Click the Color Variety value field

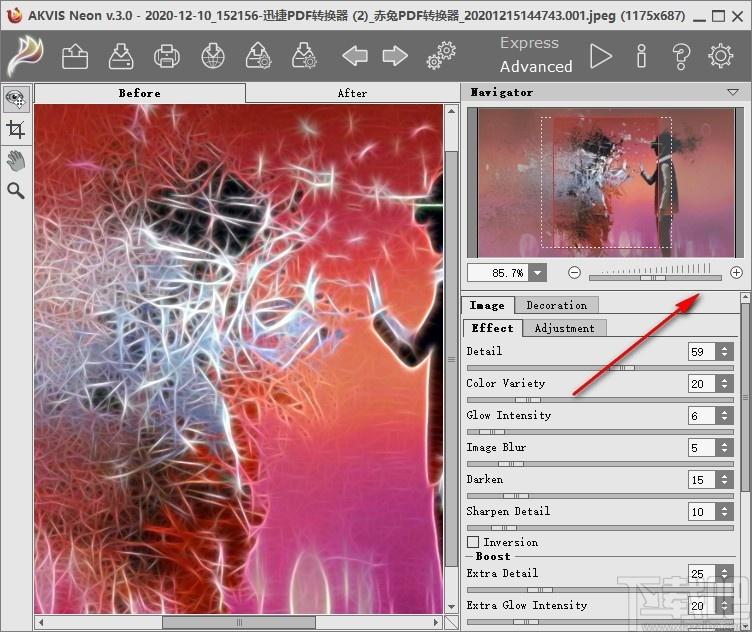[x=701, y=384]
